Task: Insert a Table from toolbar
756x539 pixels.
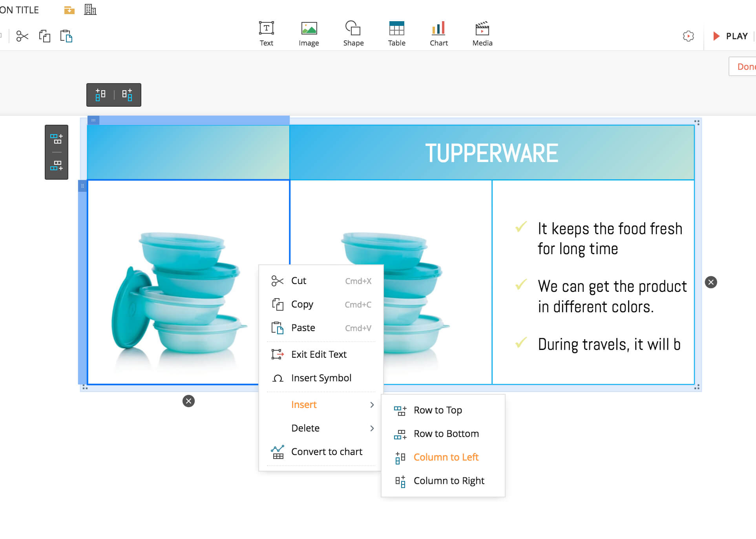Action: point(396,33)
